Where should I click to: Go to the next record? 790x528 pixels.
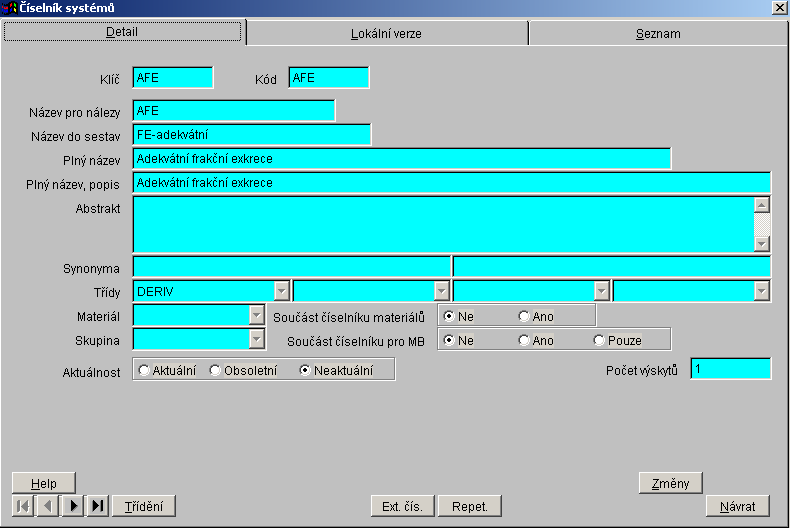(72, 506)
